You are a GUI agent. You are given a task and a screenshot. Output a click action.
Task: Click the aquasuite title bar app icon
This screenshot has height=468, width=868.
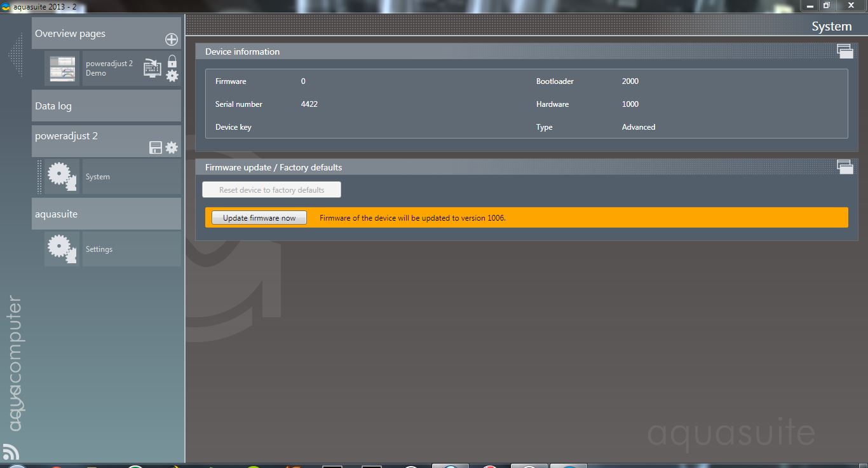[6, 7]
